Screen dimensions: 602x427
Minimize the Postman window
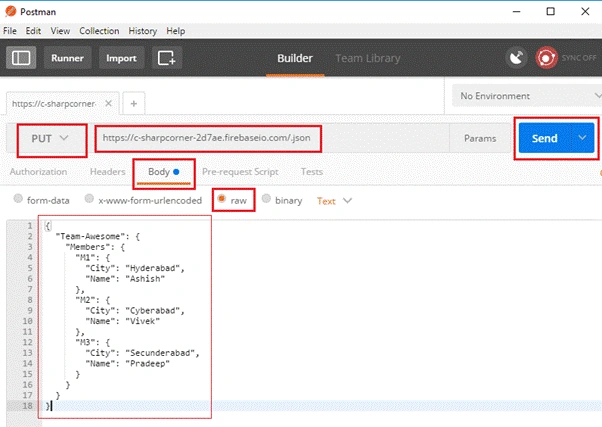[x=516, y=11]
